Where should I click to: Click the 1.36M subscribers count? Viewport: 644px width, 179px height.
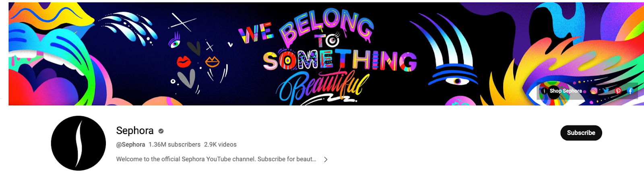(174, 144)
